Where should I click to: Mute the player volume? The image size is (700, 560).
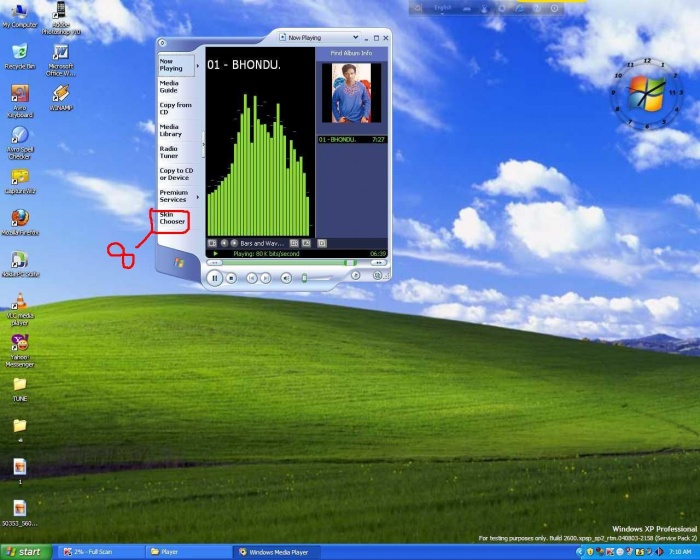pyautogui.click(x=286, y=278)
